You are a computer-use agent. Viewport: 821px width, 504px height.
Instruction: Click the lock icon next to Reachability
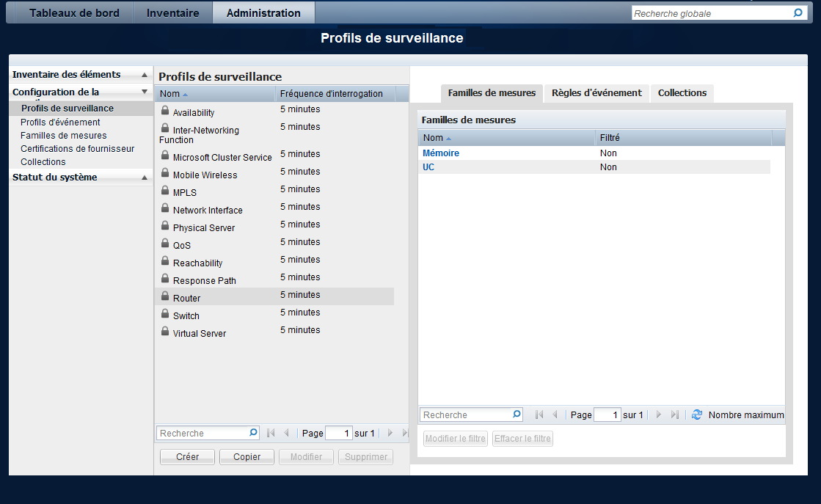[x=165, y=260]
